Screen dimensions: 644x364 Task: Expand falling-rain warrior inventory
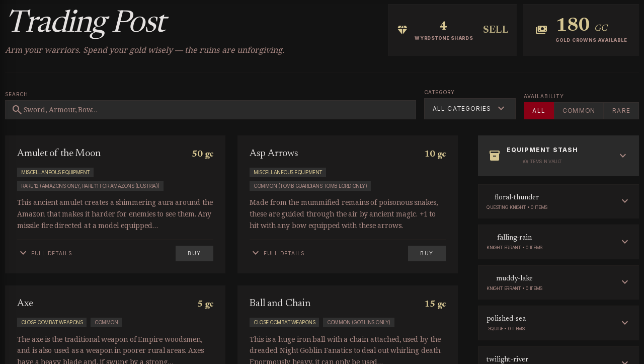click(x=625, y=242)
